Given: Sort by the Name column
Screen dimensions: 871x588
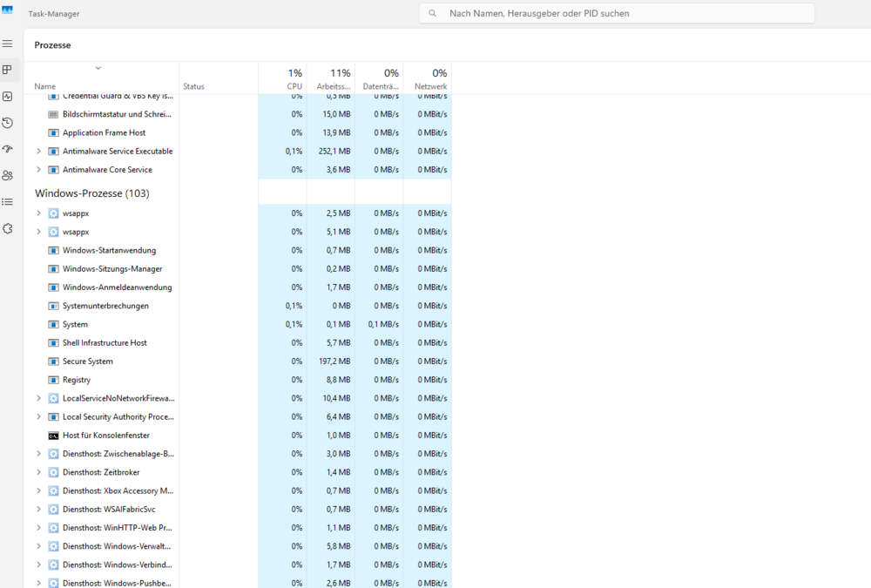Looking at the screenshot, I should [45, 86].
